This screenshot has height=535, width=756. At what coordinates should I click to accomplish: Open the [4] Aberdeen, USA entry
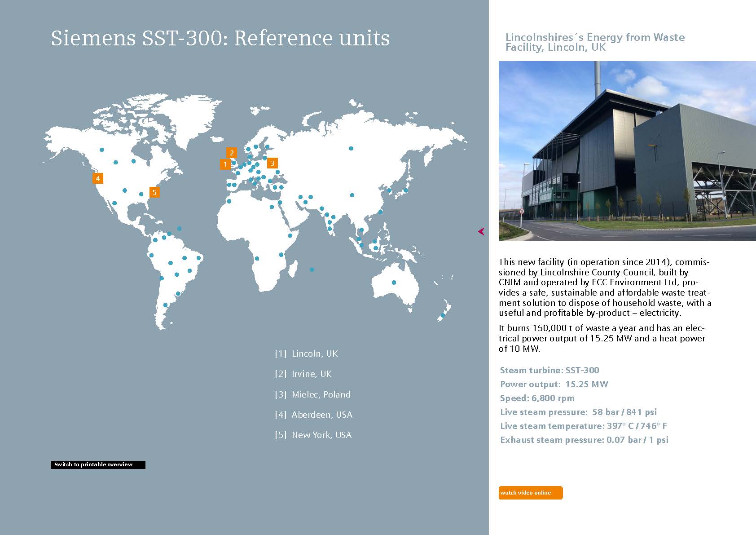pos(313,415)
